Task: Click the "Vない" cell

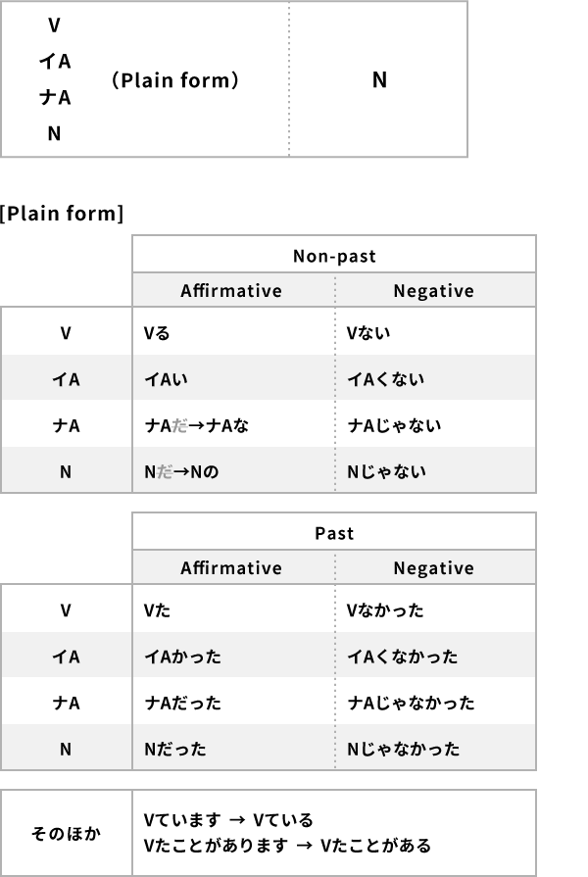Action: coord(368,333)
